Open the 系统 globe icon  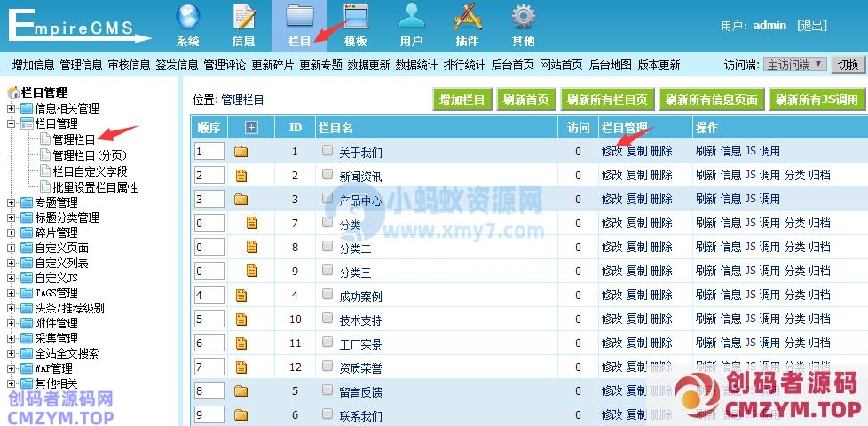(187, 17)
